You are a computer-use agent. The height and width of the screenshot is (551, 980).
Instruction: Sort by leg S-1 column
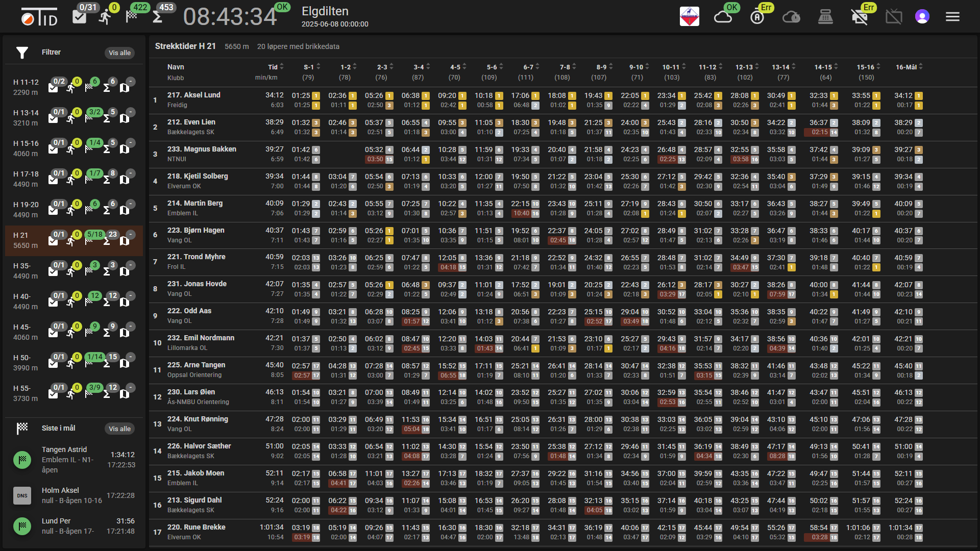[x=312, y=67]
